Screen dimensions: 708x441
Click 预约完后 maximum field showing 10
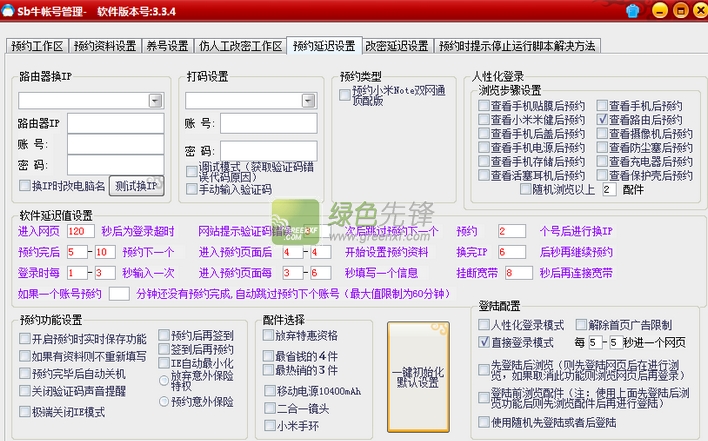105,252
